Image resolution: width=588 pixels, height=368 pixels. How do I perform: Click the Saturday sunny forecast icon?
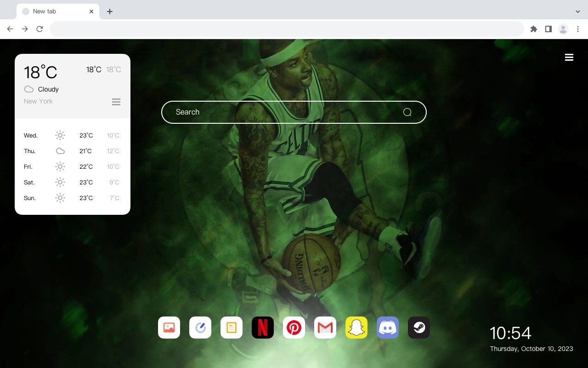(60, 182)
